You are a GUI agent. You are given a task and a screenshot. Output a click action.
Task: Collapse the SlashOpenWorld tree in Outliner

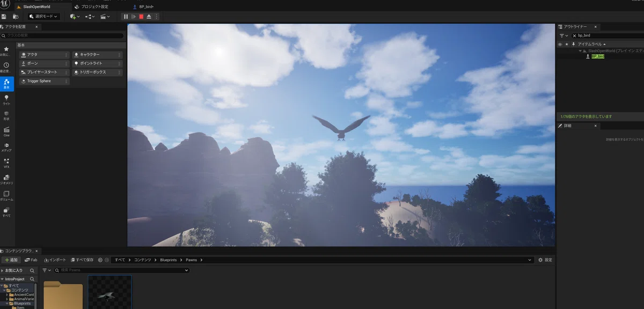(580, 50)
